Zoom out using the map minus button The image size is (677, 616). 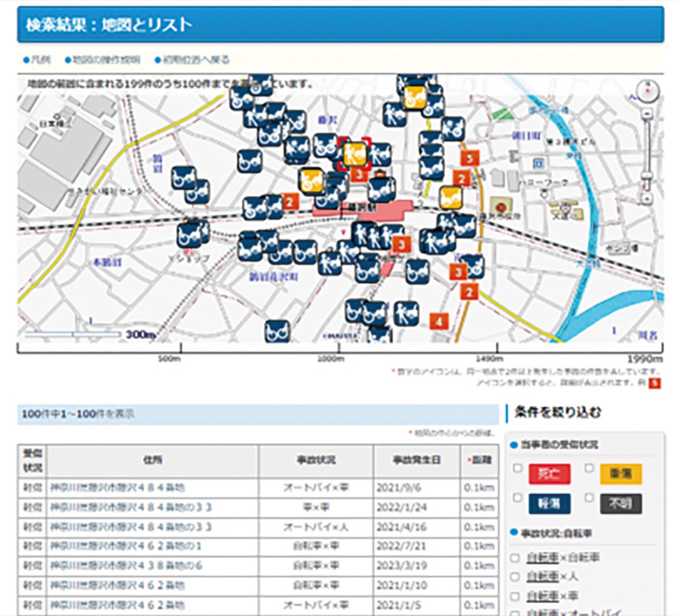point(647,198)
